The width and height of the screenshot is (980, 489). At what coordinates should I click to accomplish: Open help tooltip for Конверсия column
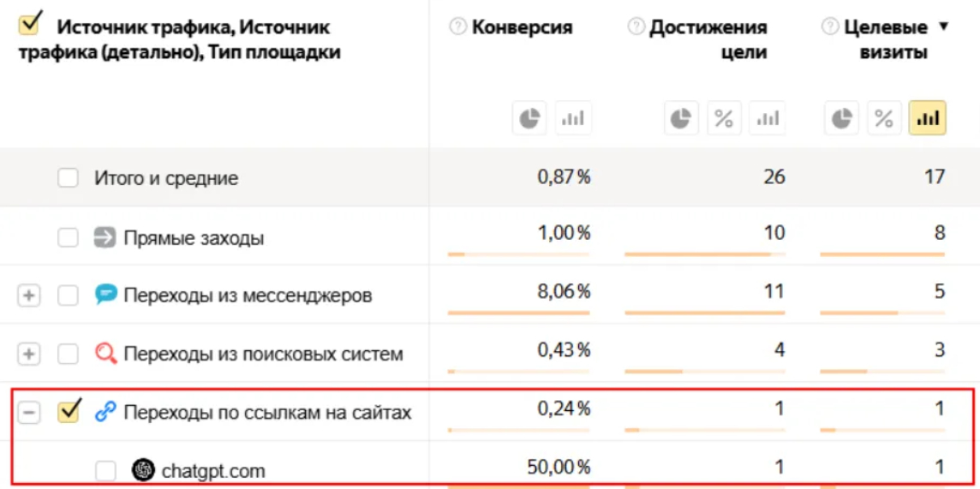pos(458,27)
